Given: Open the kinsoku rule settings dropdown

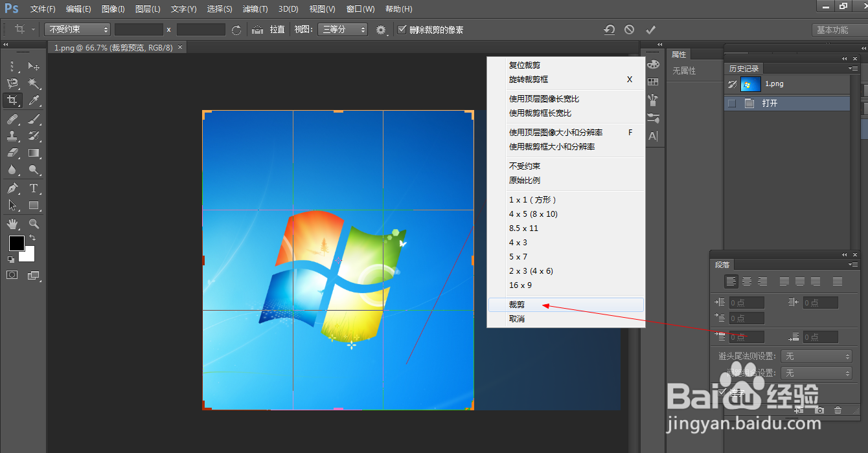Looking at the screenshot, I should pyautogui.click(x=817, y=357).
